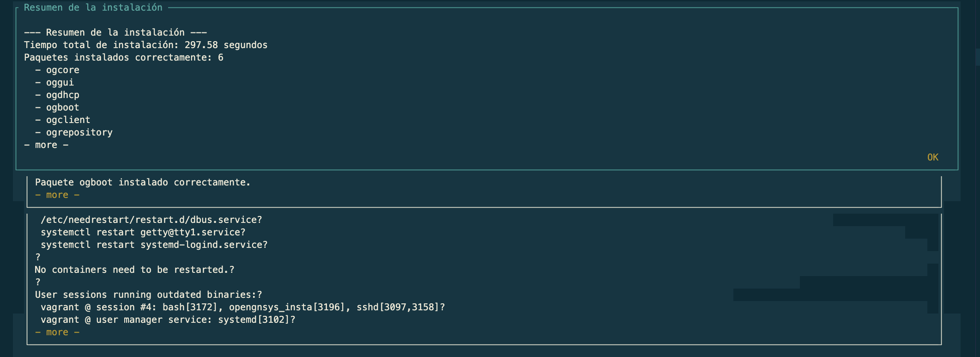Select the dbus.service needrestart path line
Image resolution: width=980 pixels, height=357 pixels.
(x=151, y=220)
